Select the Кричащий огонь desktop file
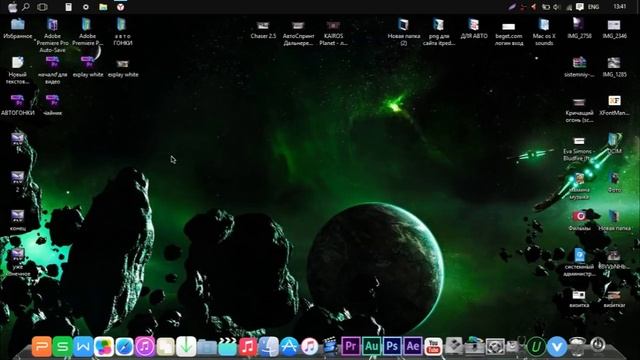Viewport: 640px width, 360px height. point(579,109)
